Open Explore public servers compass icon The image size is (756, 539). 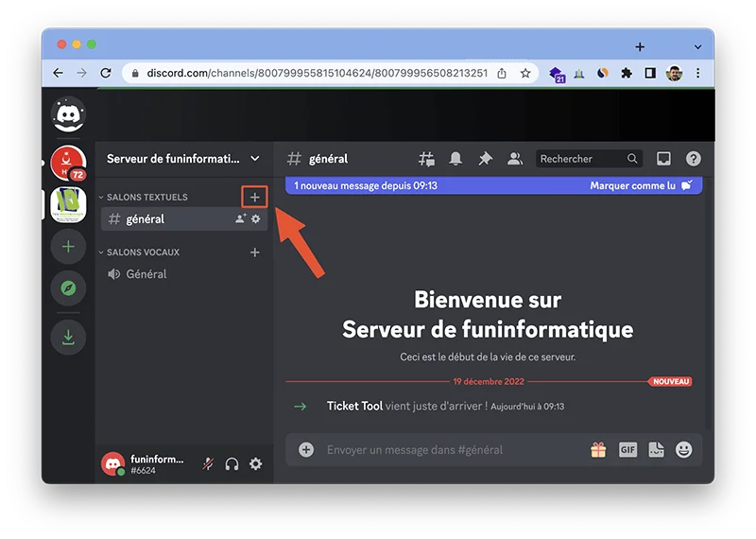click(x=68, y=289)
